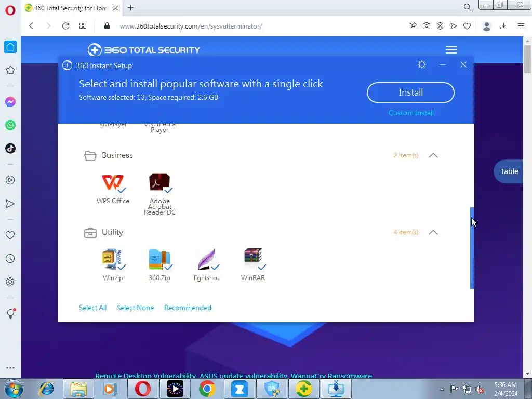This screenshot has width=532, height=399.
Task: Open Chrome from taskbar
Action: pos(207,389)
